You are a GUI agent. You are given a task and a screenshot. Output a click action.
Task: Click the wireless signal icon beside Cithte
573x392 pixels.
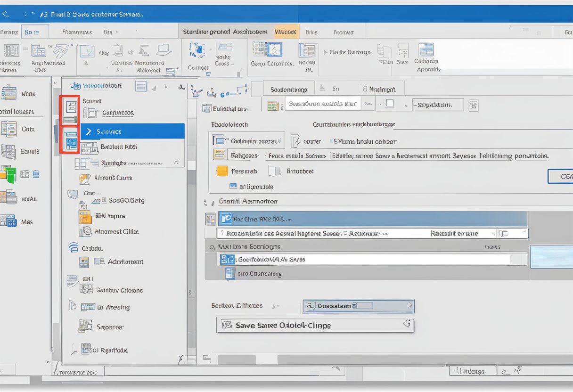(x=73, y=248)
